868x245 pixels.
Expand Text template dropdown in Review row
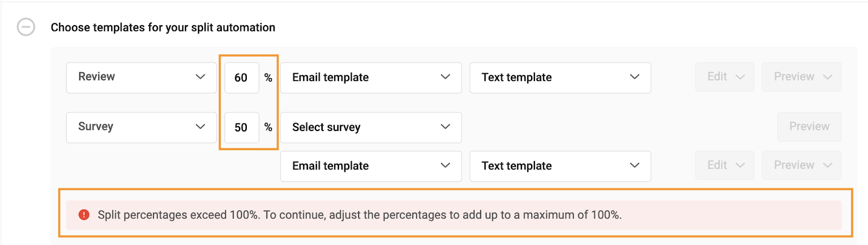560,78
